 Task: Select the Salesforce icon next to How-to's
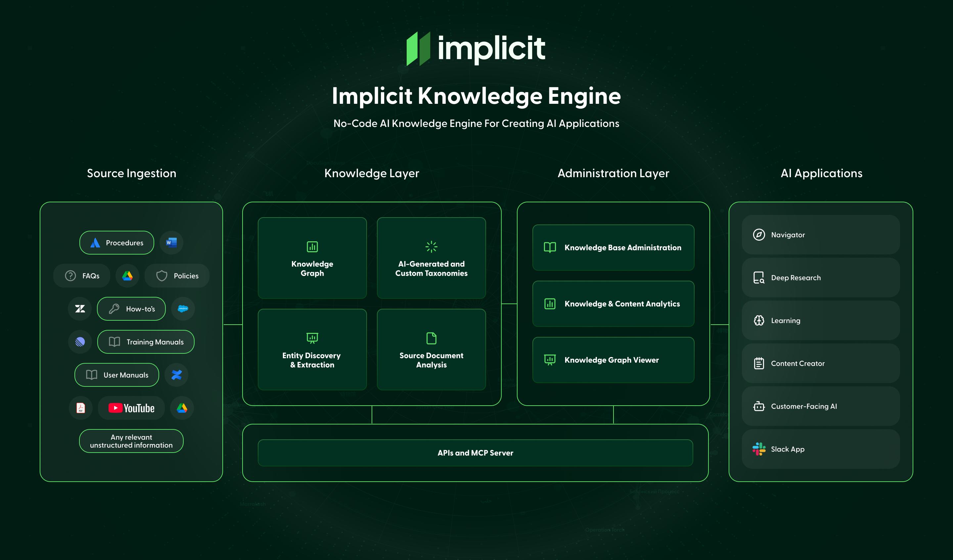point(183,309)
